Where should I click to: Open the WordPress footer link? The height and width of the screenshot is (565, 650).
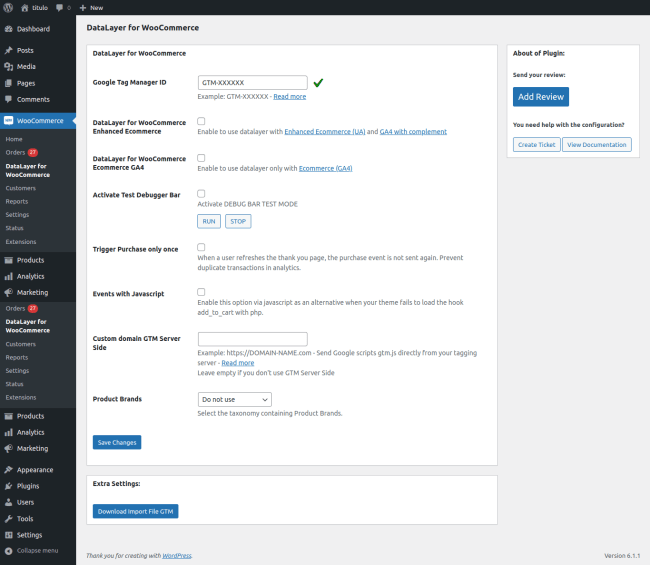pos(177,555)
